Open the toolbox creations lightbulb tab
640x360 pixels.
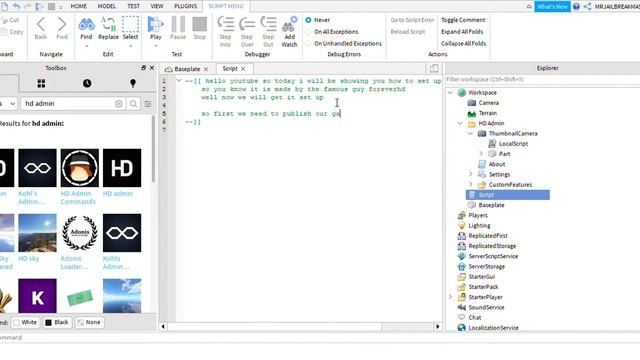click(133, 83)
